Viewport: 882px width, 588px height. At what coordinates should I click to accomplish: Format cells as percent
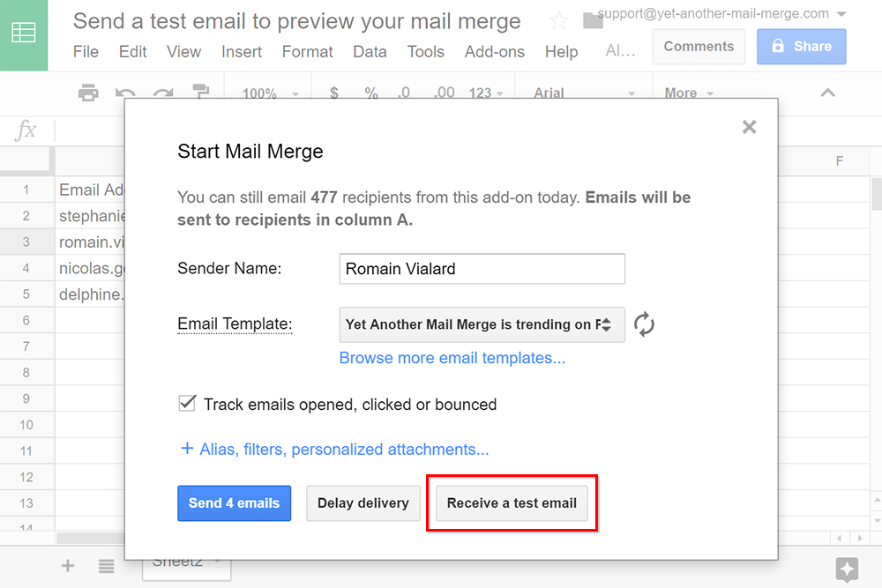point(370,93)
